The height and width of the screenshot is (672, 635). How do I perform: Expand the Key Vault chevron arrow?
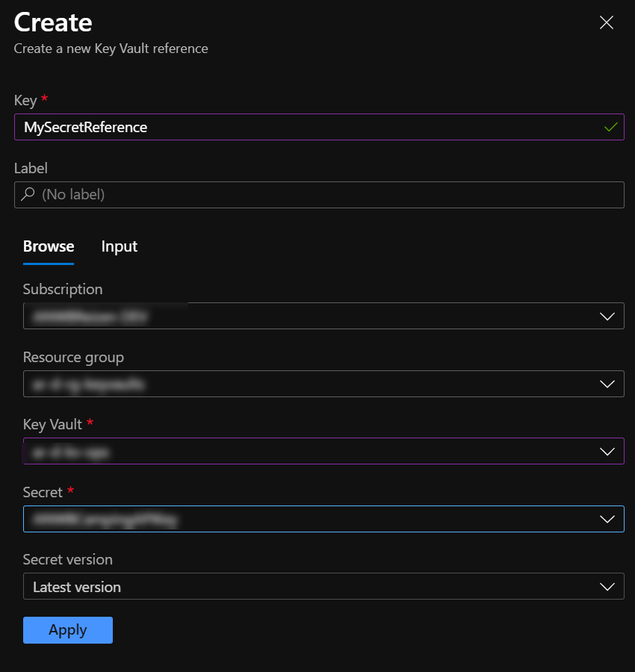click(607, 452)
